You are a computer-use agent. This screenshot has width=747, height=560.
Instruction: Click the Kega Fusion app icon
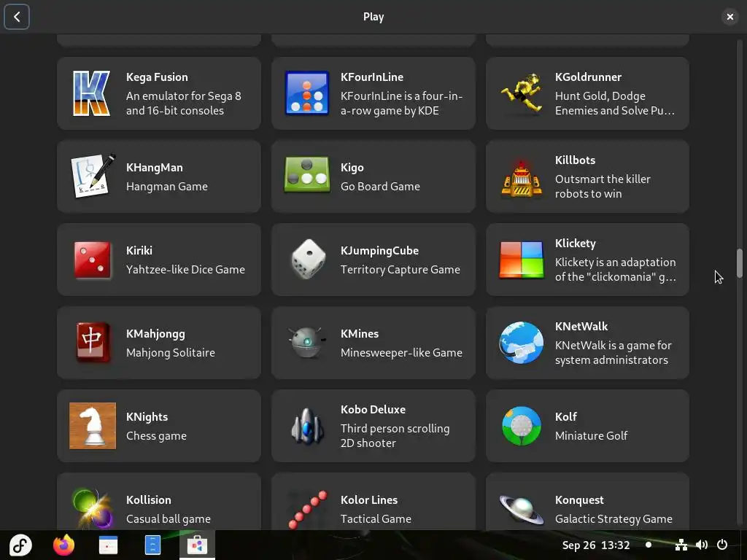point(92,93)
